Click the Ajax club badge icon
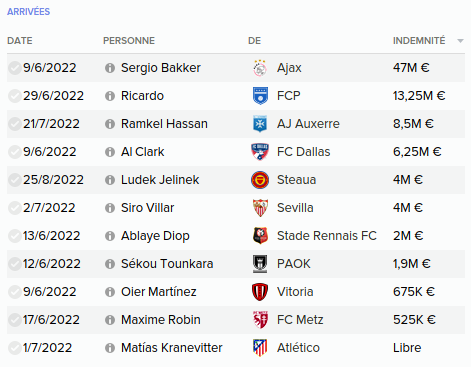The image size is (471, 367). coord(260,68)
